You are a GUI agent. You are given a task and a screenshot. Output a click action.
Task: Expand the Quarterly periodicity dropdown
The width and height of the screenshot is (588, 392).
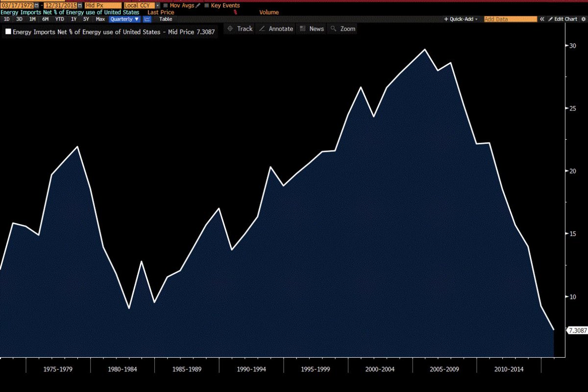[124, 19]
